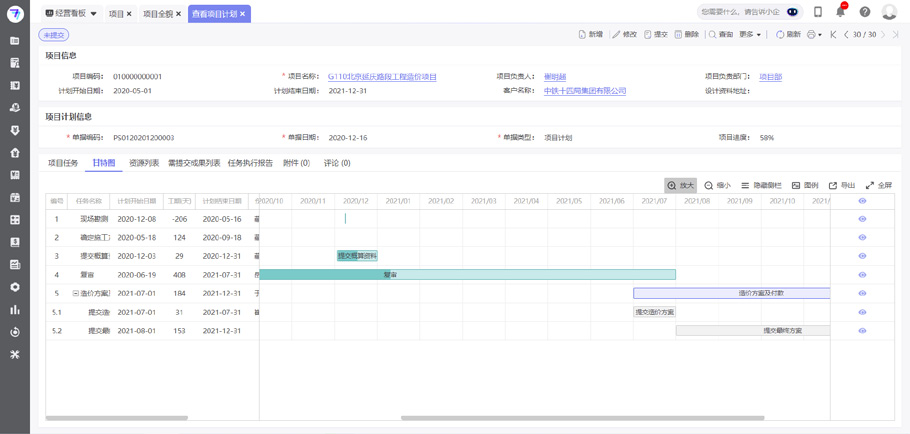This screenshot has width=910, height=434.
Task: Expand the print options dropdown arrow
Action: pyautogui.click(x=820, y=35)
